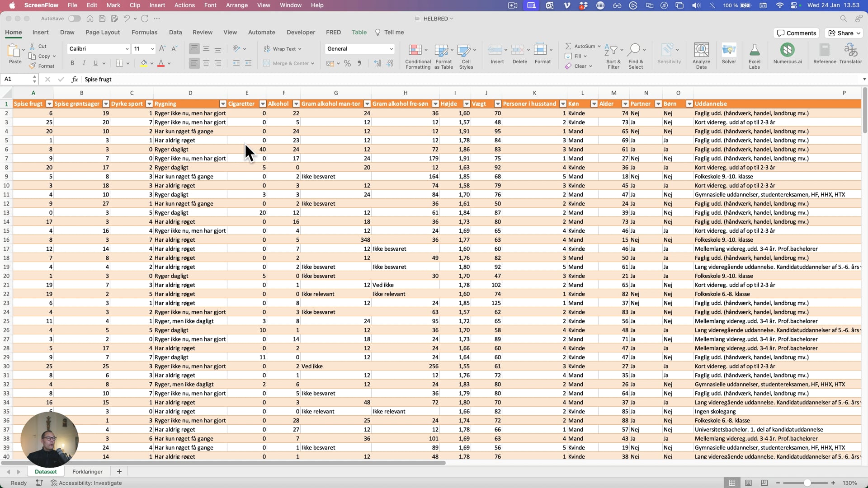Click Sort & Filter icon
Screen dimensions: 868x488
point(611,50)
